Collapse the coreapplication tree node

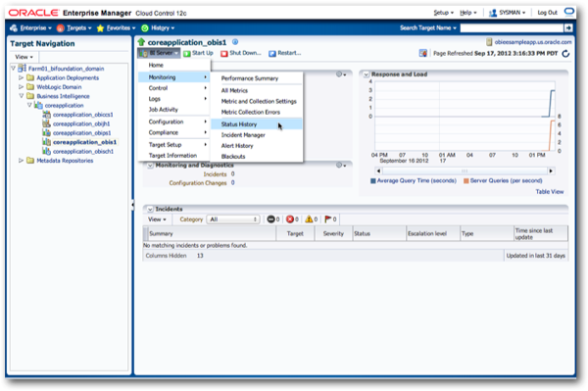click(x=29, y=105)
